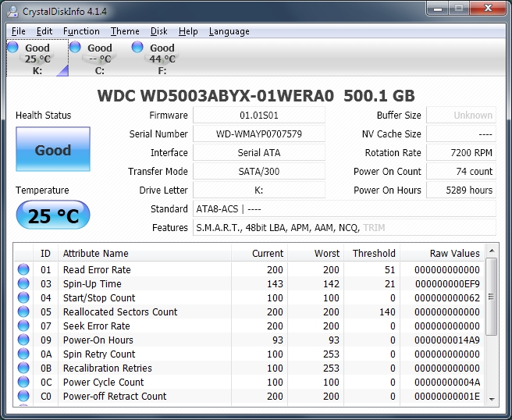
Task: Click the scrollbar down arrow in attribute list
Action: [x=492, y=399]
